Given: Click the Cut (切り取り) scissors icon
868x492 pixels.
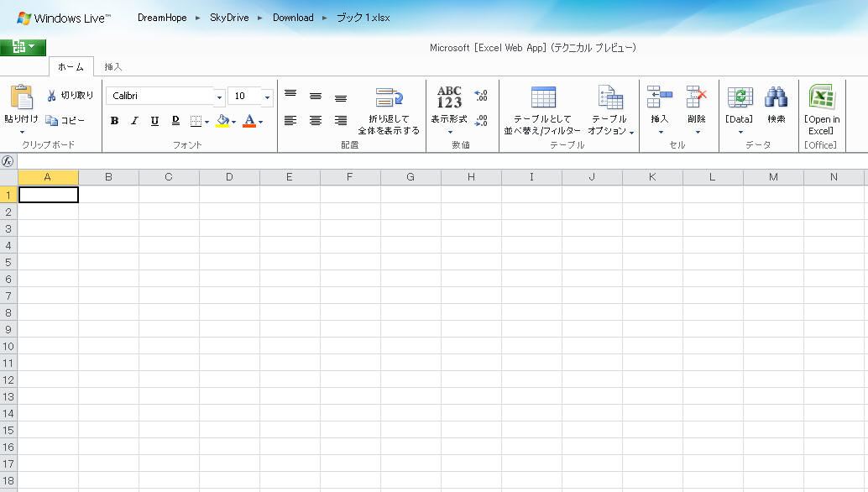Looking at the screenshot, I should (51, 96).
